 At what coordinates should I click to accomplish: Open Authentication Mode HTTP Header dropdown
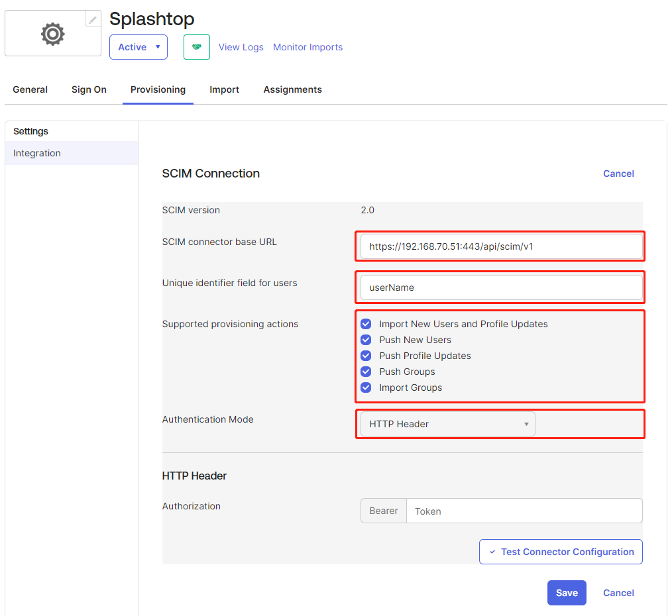[448, 424]
